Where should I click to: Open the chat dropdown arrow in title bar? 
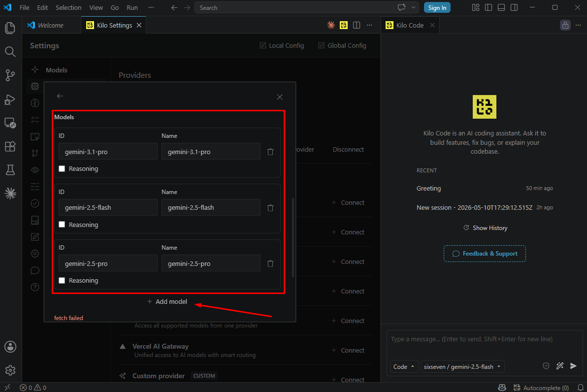click(413, 7)
